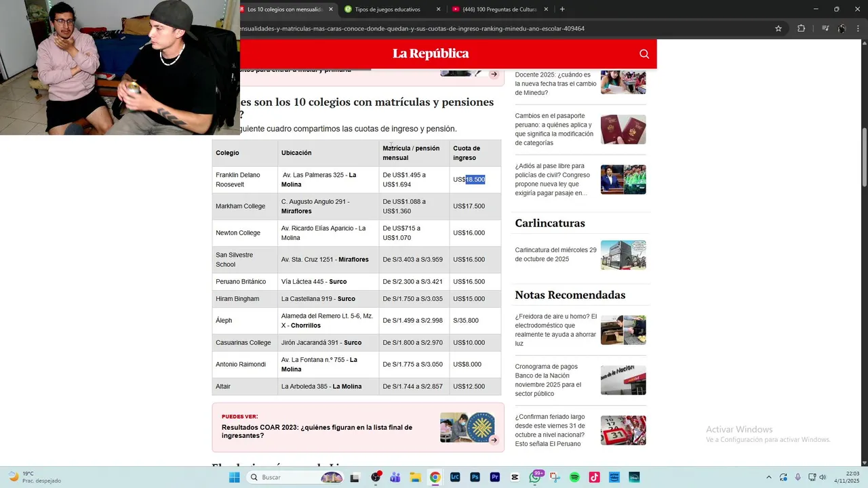Open Prime Video from the taskbar
The width and height of the screenshot is (868, 488).
click(x=614, y=477)
